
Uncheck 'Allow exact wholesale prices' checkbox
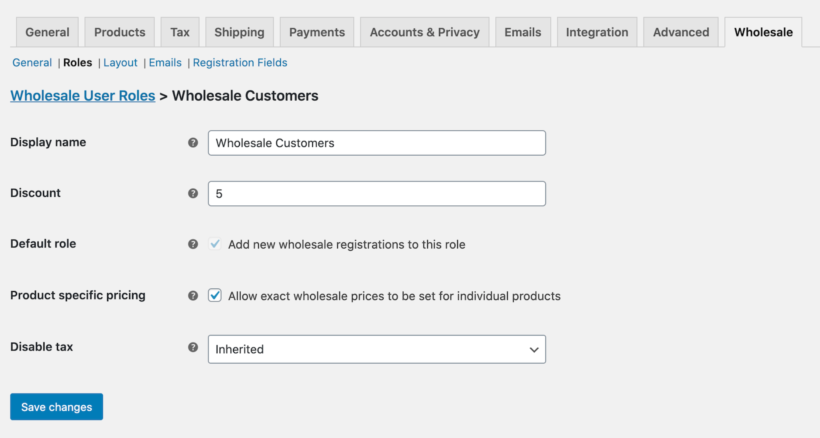[x=214, y=295]
